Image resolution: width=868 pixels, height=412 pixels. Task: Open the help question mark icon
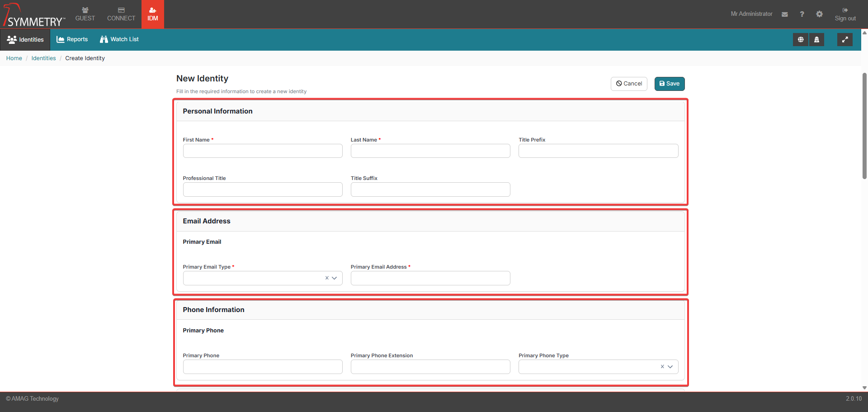[x=802, y=14]
